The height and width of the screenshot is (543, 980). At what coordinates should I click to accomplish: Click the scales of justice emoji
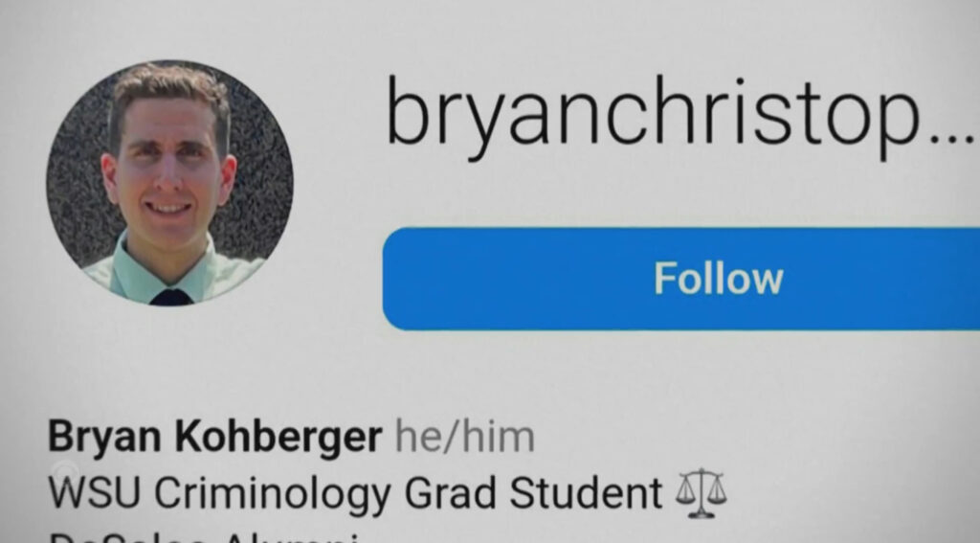pyautogui.click(x=701, y=493)
